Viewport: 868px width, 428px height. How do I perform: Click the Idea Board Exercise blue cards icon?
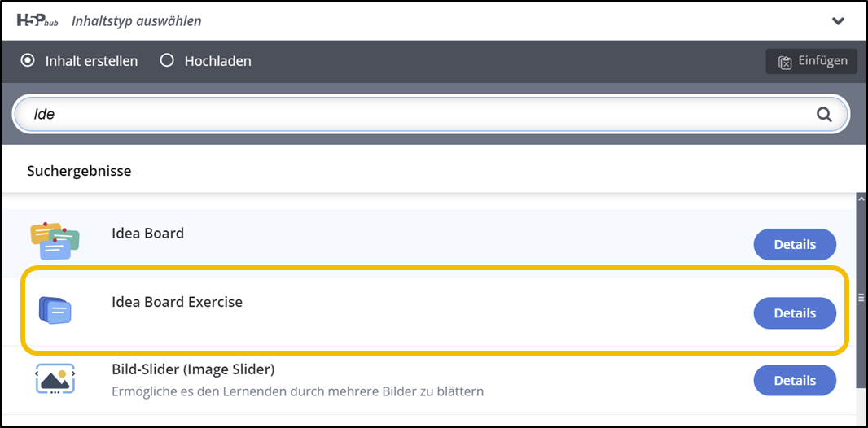pos(55,311)
